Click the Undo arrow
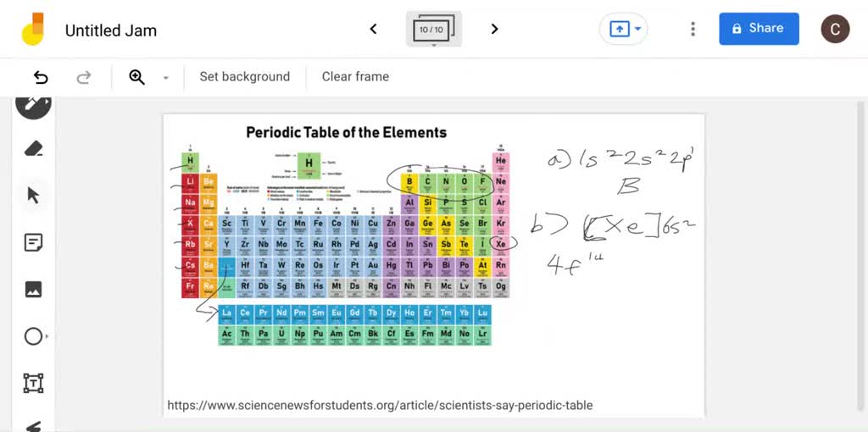868x432 pixels. (x=41, y=77)
